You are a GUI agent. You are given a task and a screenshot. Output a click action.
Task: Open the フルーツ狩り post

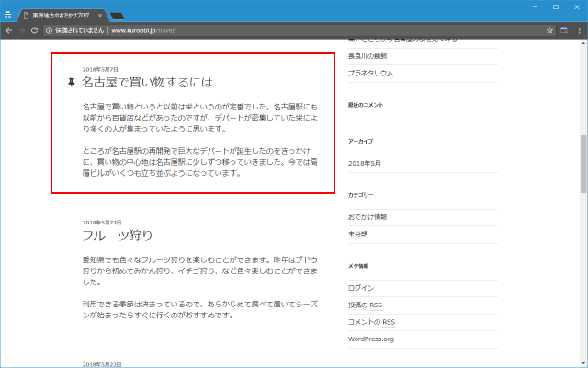117,235
